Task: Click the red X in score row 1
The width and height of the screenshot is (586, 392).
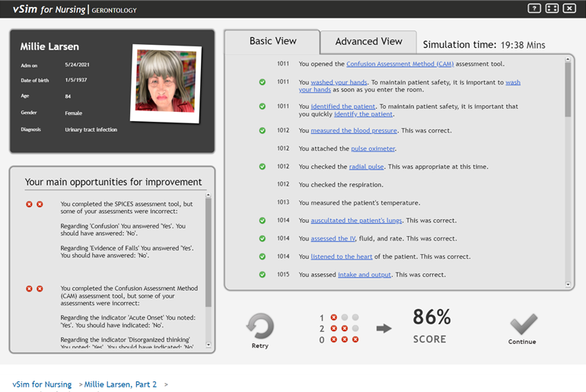Action: click(334, 317)
